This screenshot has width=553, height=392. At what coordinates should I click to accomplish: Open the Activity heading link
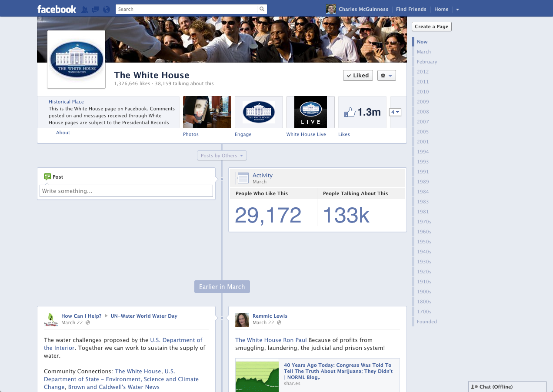tap(263, 176)
